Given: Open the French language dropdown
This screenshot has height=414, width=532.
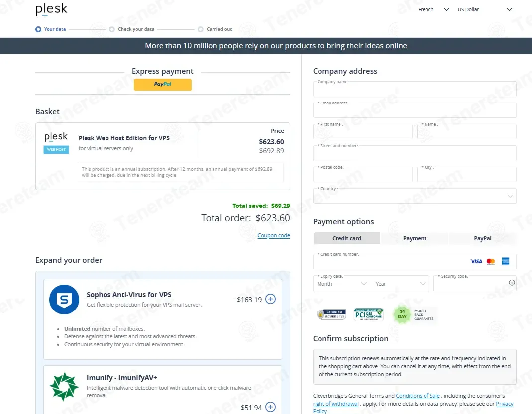Looking at the screenshot, I should [x=433, y=9].
